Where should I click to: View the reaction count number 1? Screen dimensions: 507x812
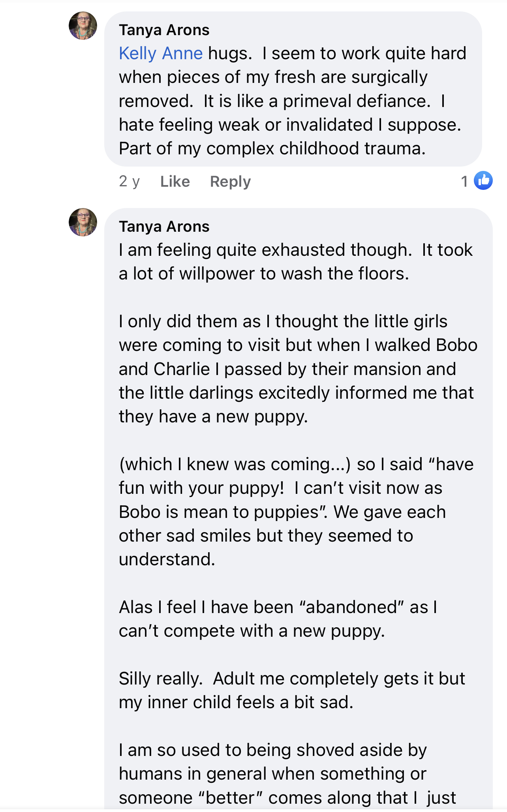464,182
